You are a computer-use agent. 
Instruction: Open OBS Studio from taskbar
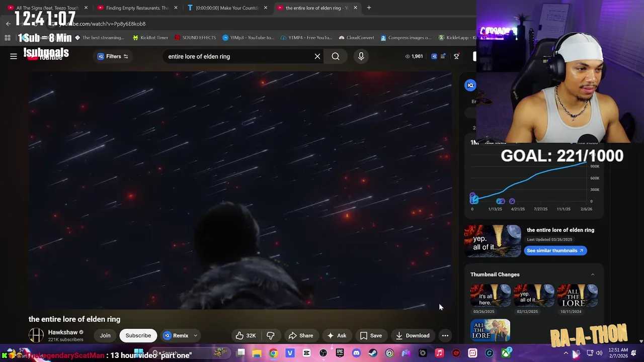[323, 353]
